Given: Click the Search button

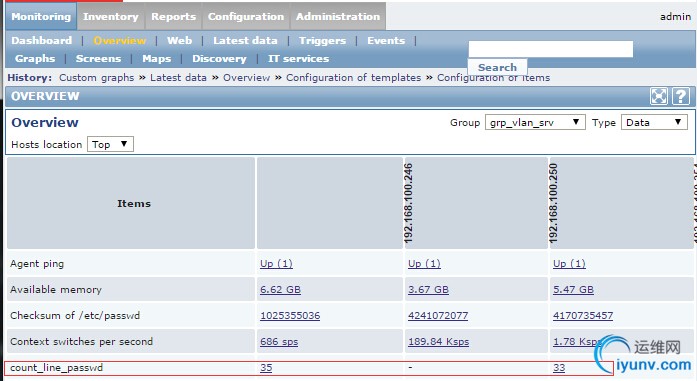Looking at the screenshot, I should pyautogui.click(x=497, y=67).
